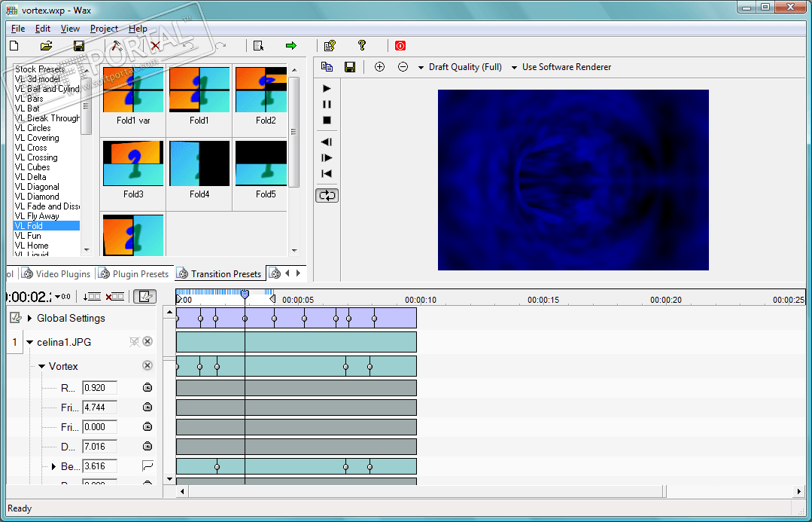Save the preview frame with floppy icon

(350, 67)
